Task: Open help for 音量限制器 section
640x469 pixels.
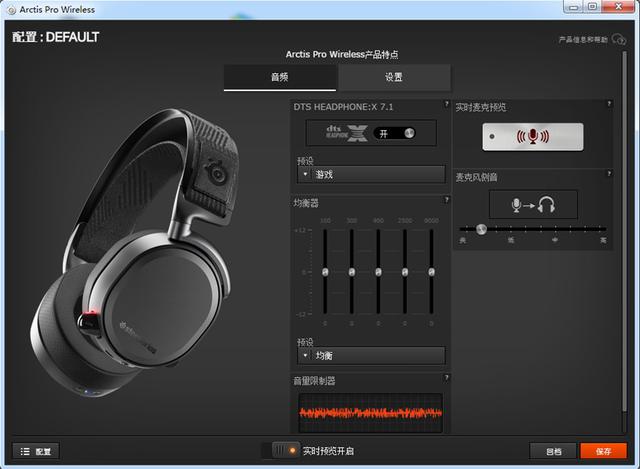Action: pos(445,379)
